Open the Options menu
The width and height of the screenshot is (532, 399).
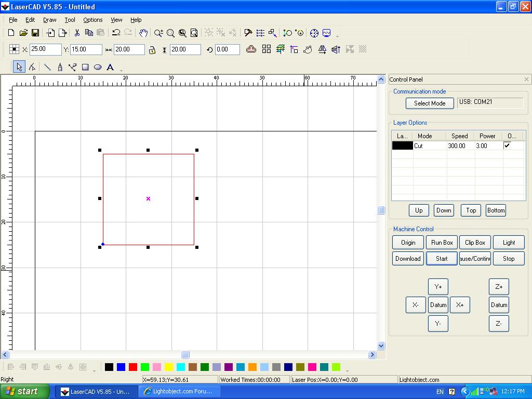[92, 20]
